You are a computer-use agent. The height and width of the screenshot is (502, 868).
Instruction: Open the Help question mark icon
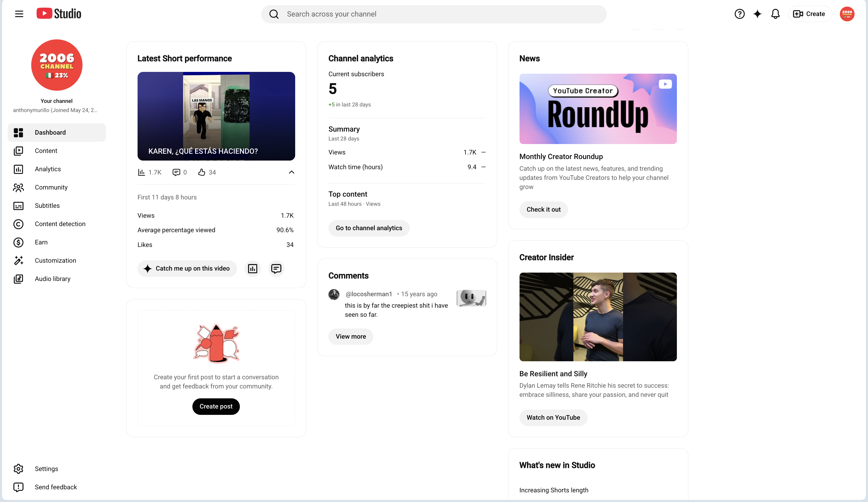click(739, 14)
